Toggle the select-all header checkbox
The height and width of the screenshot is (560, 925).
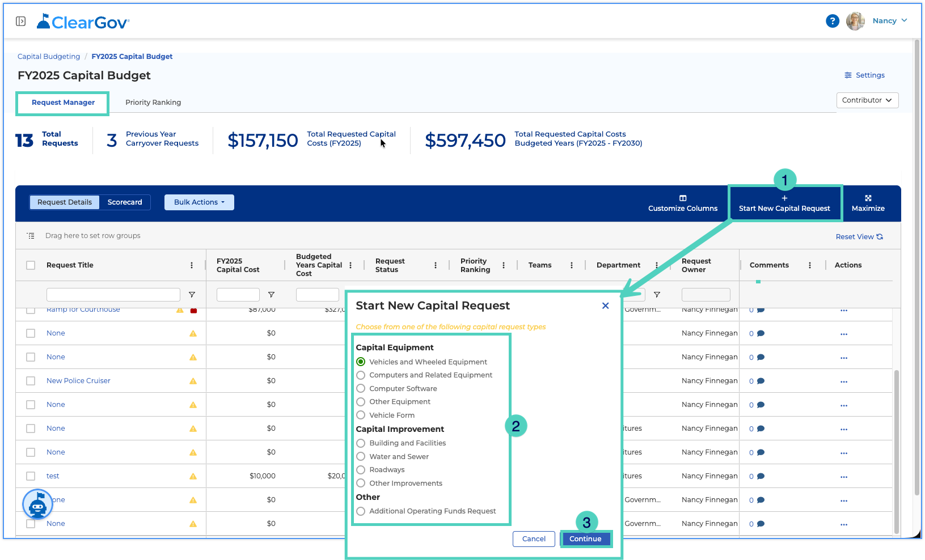31,265
